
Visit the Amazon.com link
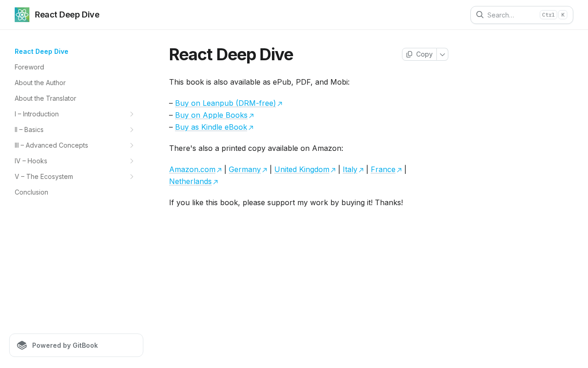192,169
